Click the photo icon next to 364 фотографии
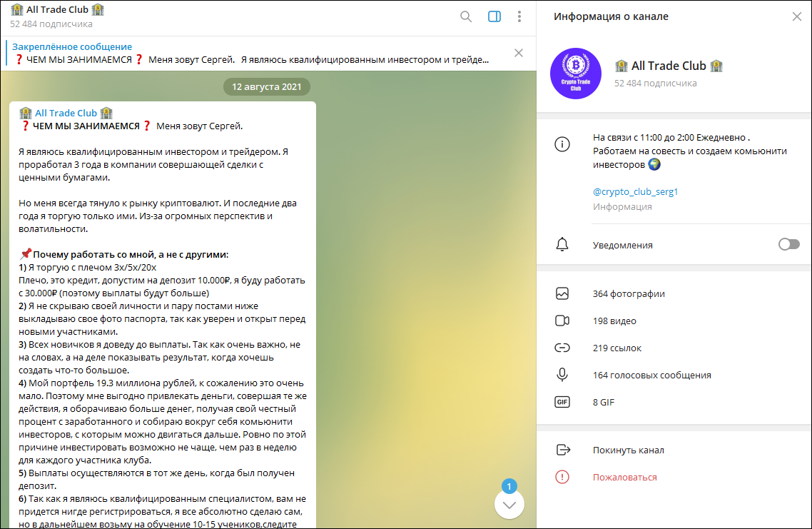 [562, 294]
